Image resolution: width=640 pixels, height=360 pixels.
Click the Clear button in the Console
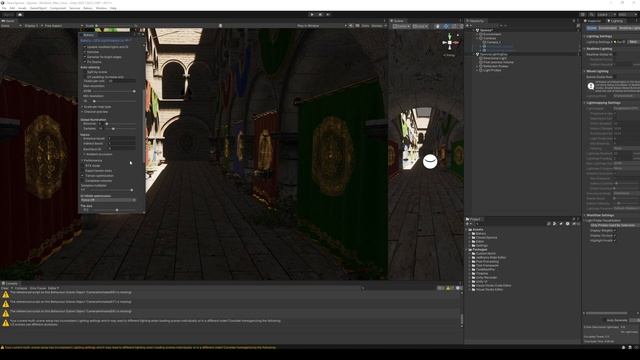(x=4, y=288)
